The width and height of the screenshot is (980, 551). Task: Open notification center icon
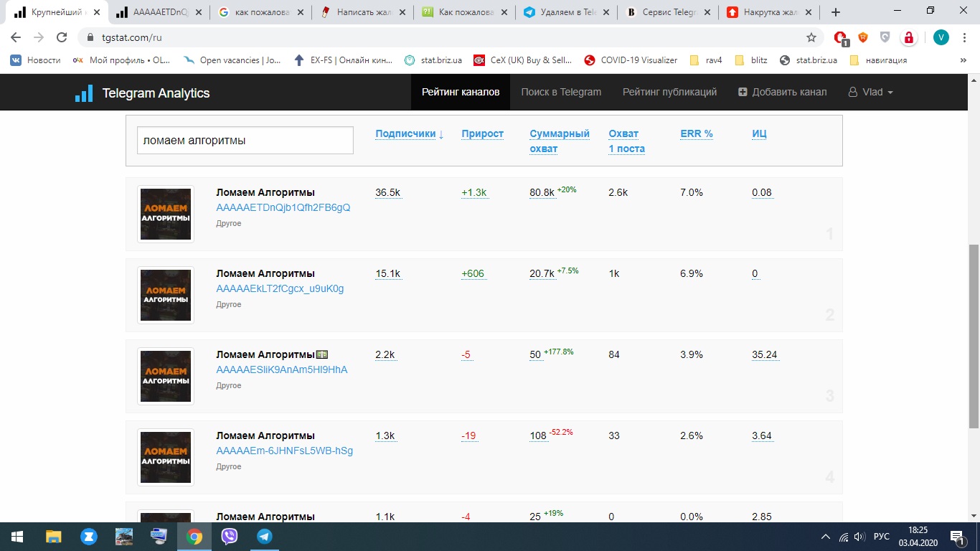tap(956, 537)
